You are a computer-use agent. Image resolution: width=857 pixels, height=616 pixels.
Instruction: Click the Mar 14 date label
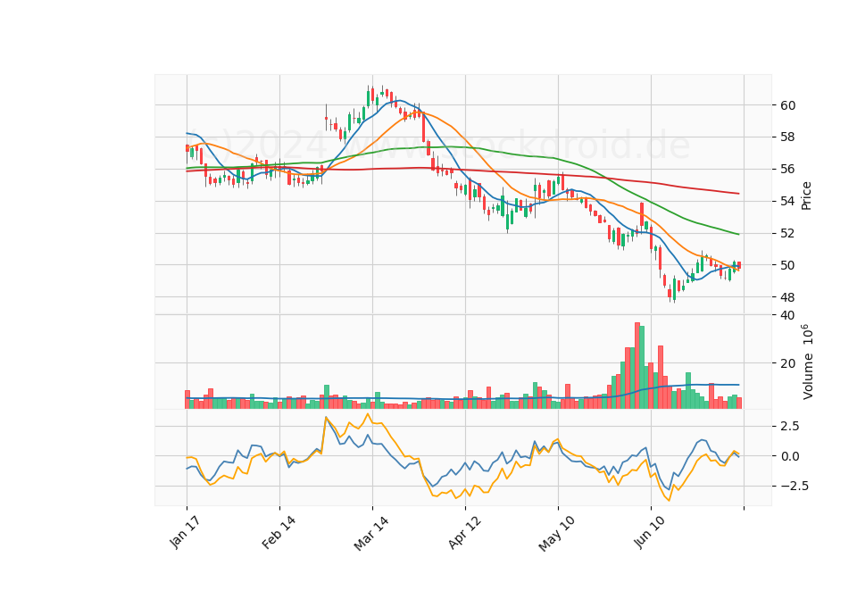coord(371,534)
